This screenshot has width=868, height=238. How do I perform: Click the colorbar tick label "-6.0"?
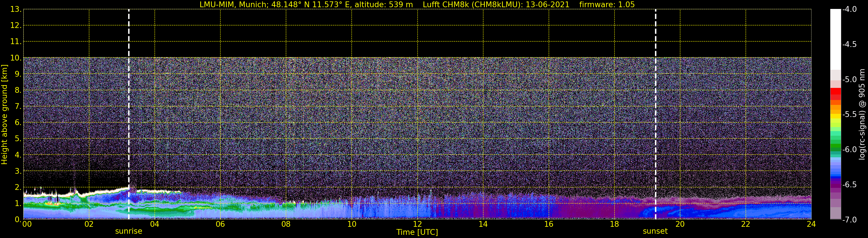click(849, 150)
